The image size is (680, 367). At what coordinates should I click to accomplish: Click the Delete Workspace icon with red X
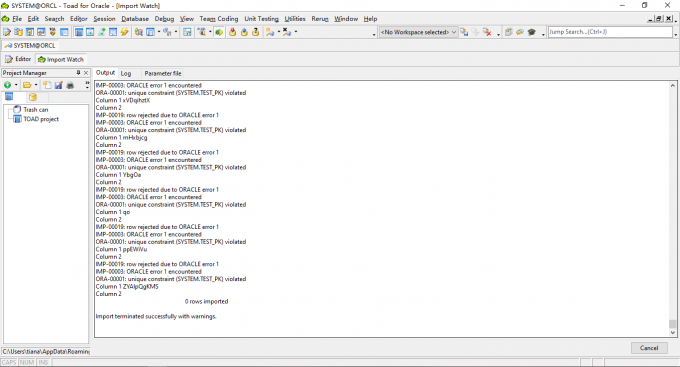click(x=487, y=32)
